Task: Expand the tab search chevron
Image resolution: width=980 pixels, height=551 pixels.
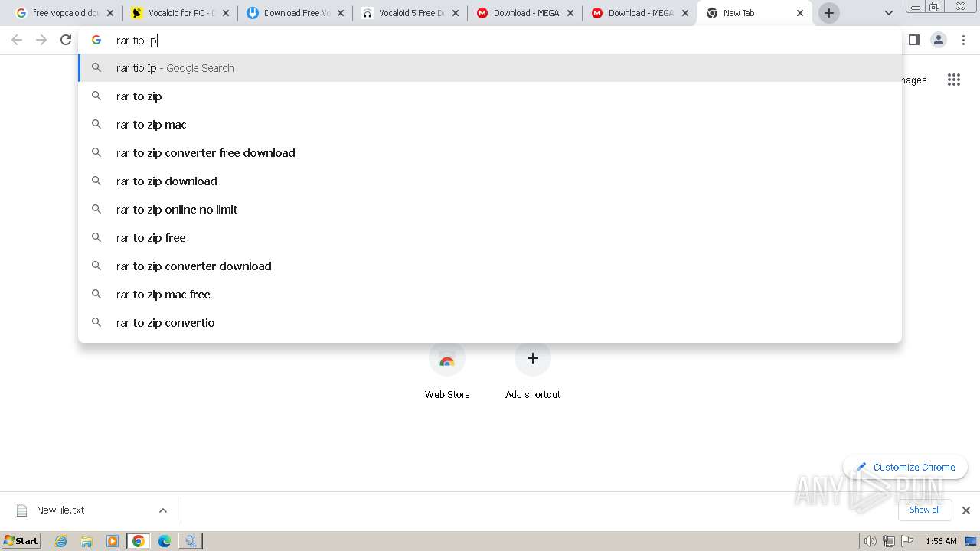Action: click(x=888, y=13)
